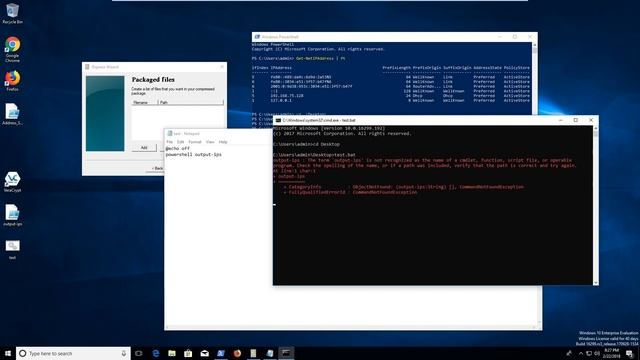Maximize the Command Prompt window
Viewport: 640px width, 360px height.
tap(576, 120)
